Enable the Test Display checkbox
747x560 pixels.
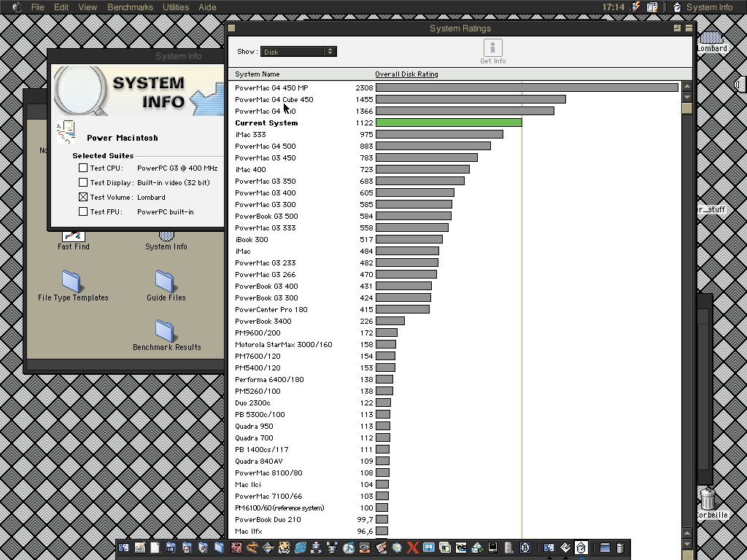click(83, 182)
